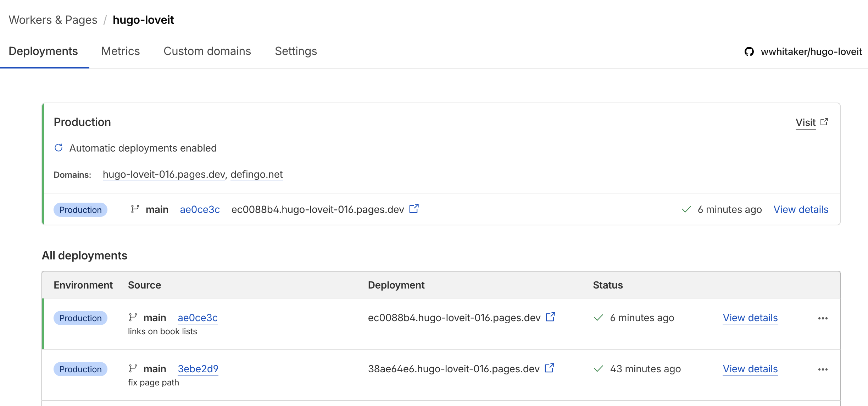This screenshot has width=868, height=406.
Task: Go to Custom domains tab
Action: (207, 51)
